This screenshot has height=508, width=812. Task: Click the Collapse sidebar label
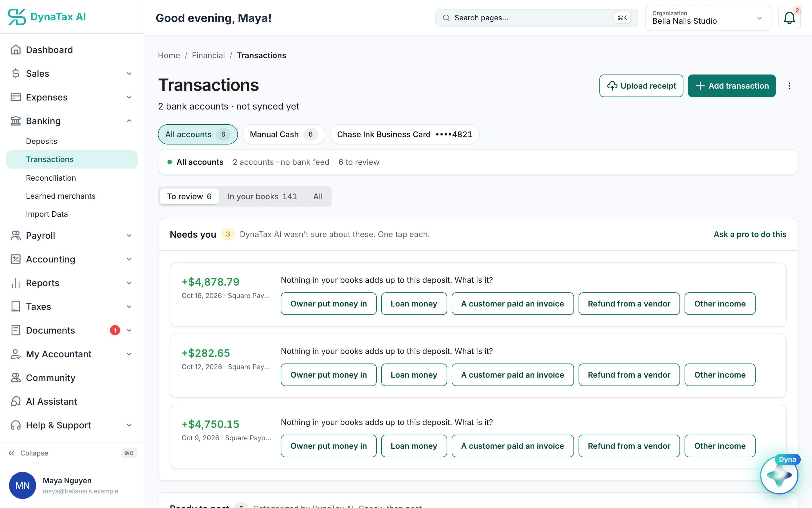tap(34, 453)
